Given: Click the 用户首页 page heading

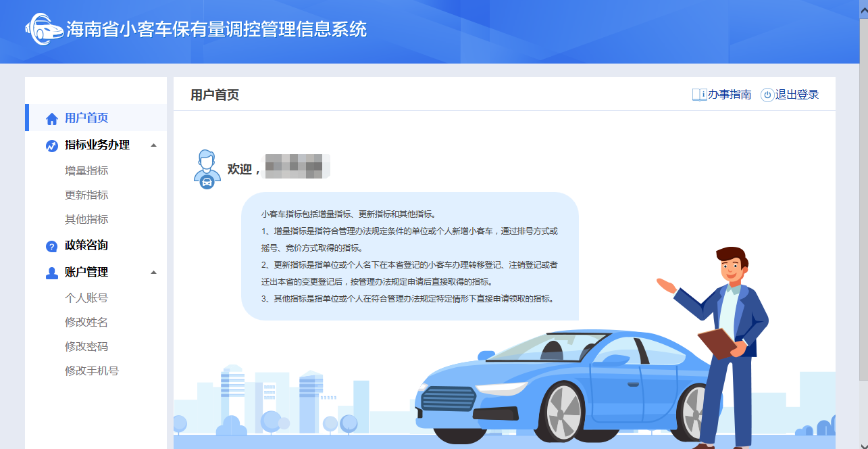Looking at the screenshot, I should [x=215, y=95].
